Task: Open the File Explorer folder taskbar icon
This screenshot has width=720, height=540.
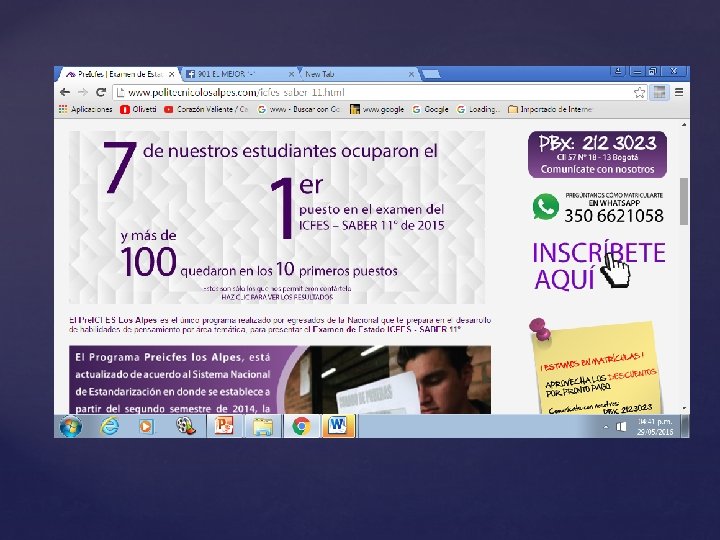Action: (x=263, y=427)
